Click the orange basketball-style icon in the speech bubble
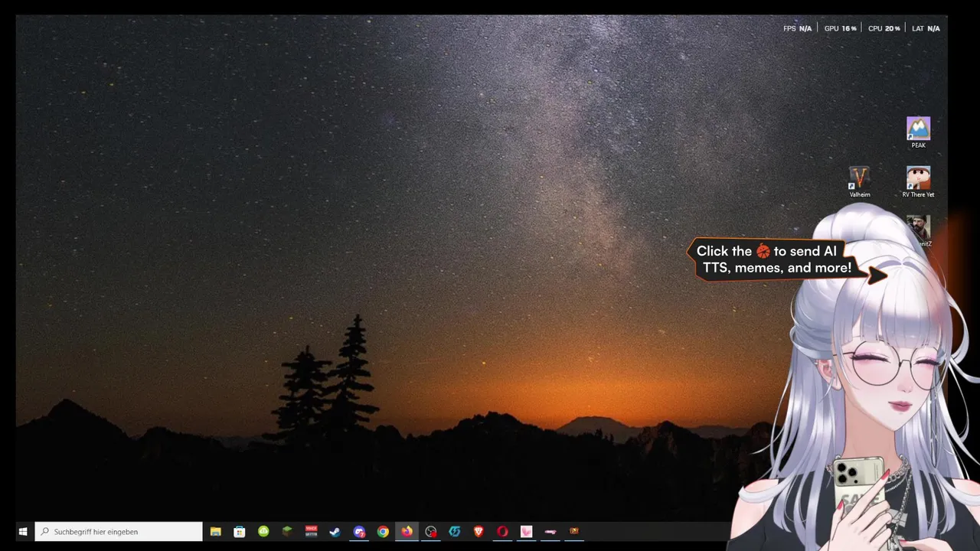 click(763, 251)
